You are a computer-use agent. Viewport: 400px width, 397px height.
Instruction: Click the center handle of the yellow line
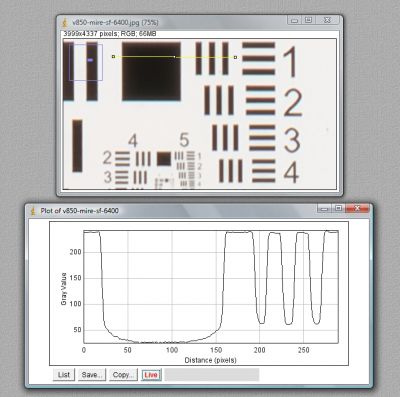[x=174, y=57]
